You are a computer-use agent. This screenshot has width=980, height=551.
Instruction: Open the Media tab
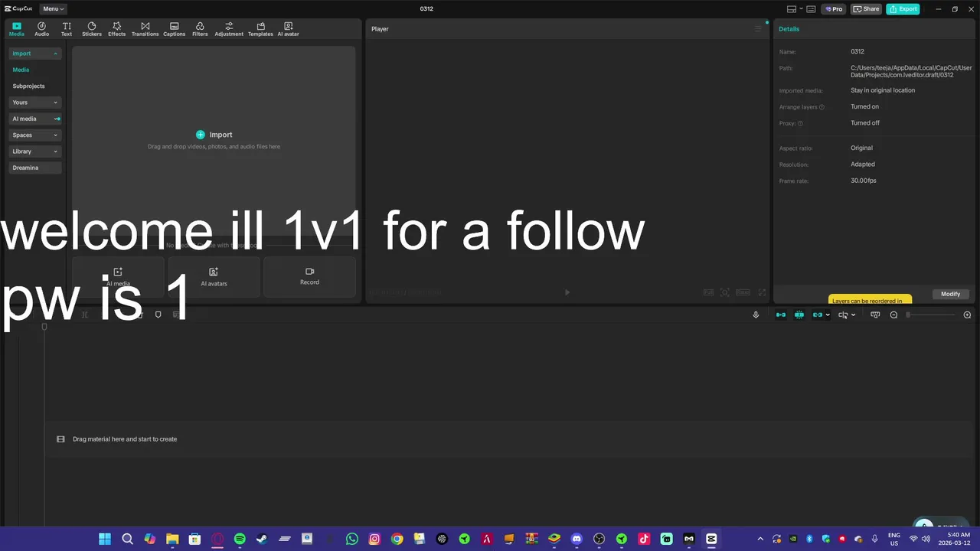(x=16, y=29)
